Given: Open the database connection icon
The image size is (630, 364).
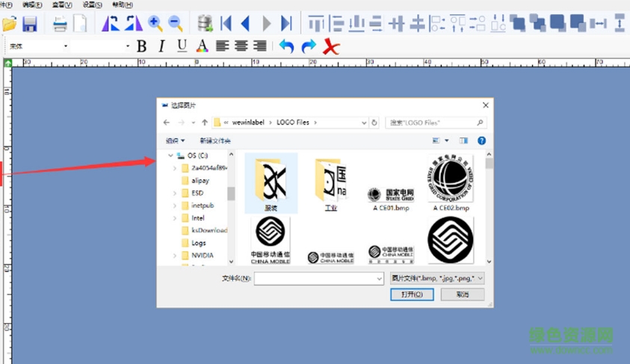Looking at the screenshot, I should tap(205, 23).
